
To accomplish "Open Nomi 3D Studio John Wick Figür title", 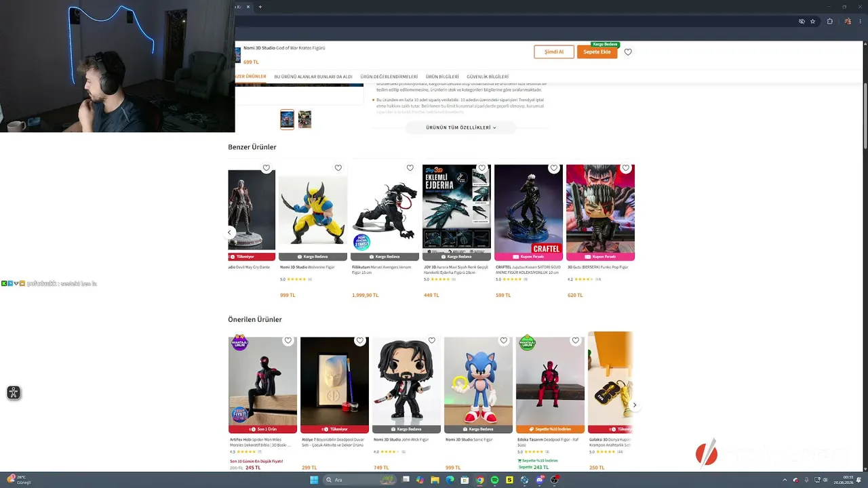I will pos(401,440).
